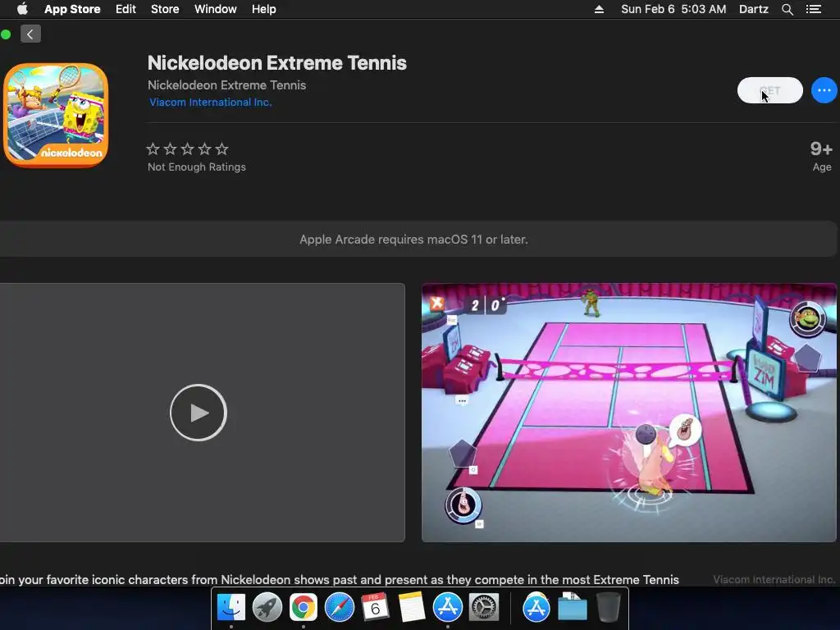Click the app description text line

point(339,580)
